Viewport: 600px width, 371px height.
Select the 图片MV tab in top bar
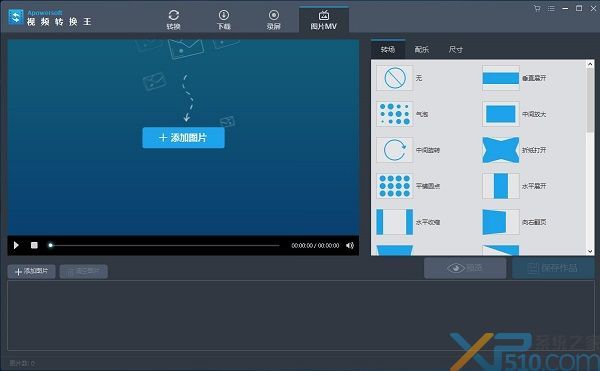point(324,19)
